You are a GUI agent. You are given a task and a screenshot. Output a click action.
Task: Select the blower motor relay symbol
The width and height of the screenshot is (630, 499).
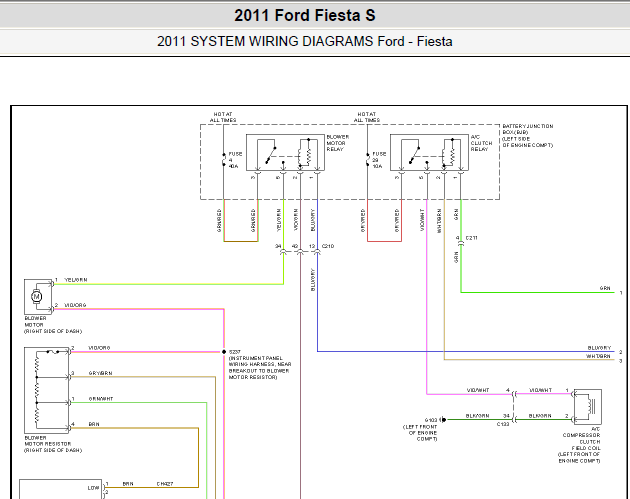point(285,152)
